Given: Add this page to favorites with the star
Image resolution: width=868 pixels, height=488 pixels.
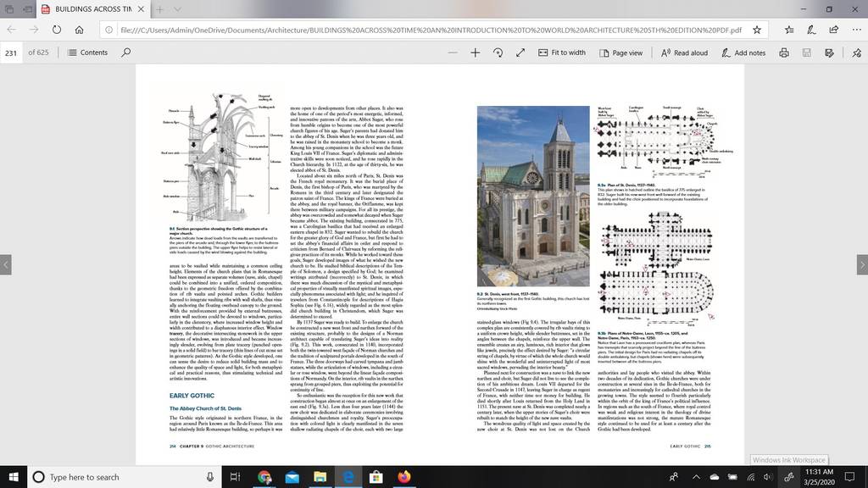Looking at the screenshot, I should (757, 30).
